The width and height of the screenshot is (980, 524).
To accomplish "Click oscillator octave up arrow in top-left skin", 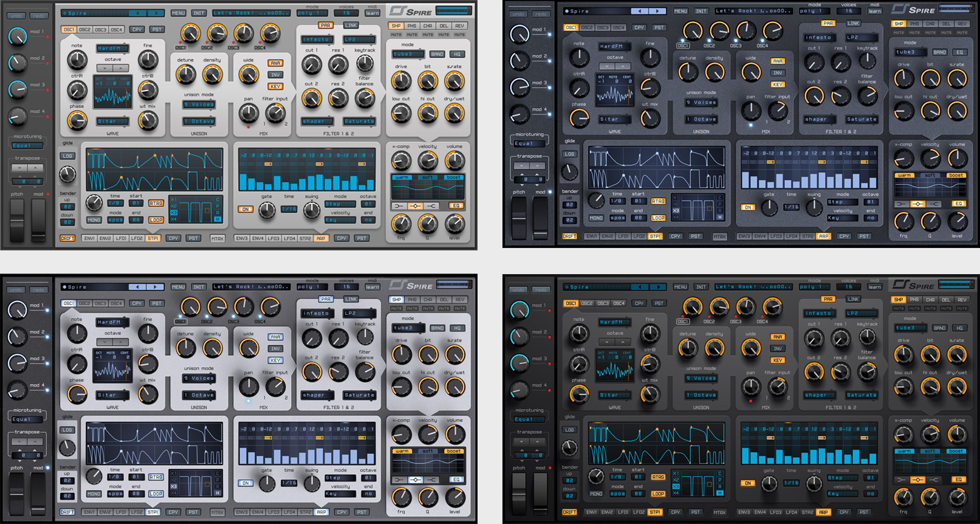I will click(120, 68).
